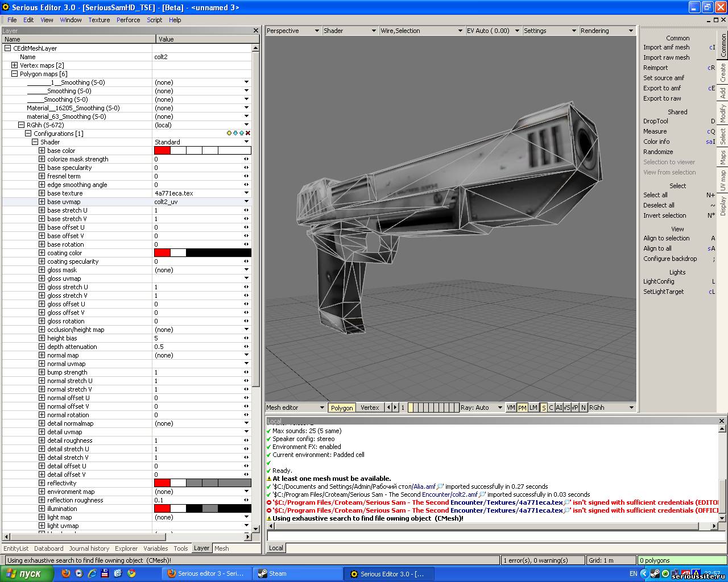Switch to the EntityList tab

coord(16,548)
